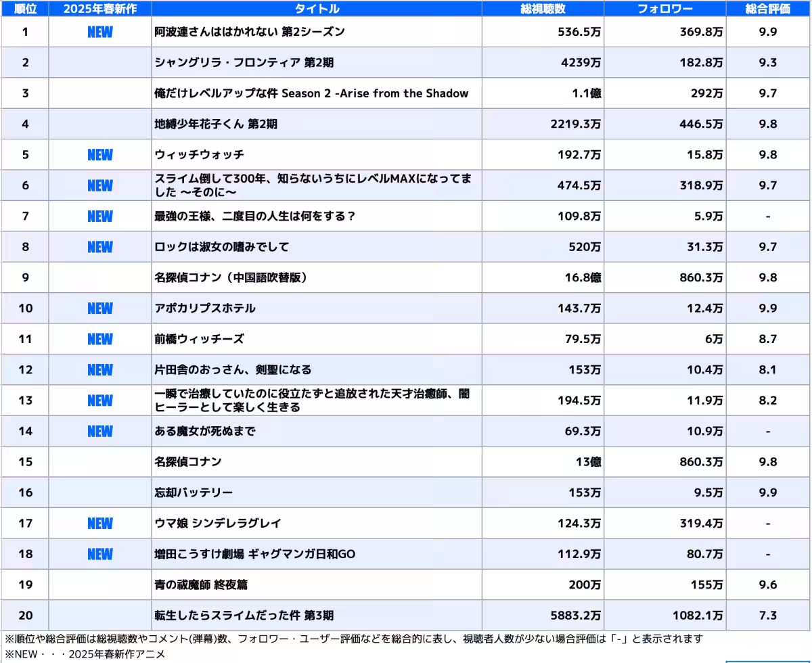Click the NEW badge for スライム倒して300年

(99, 185)
